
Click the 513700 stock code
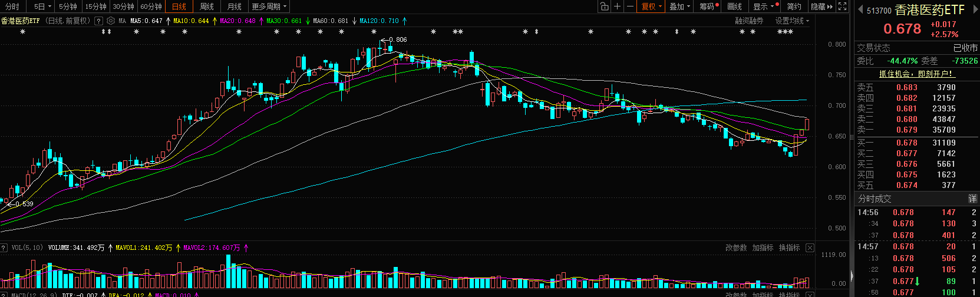(x=879, y=11)
